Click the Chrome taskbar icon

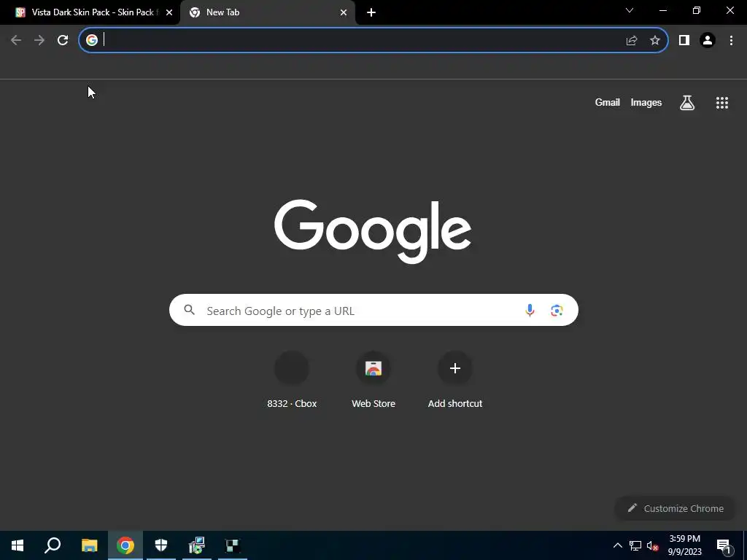point(125,545)
